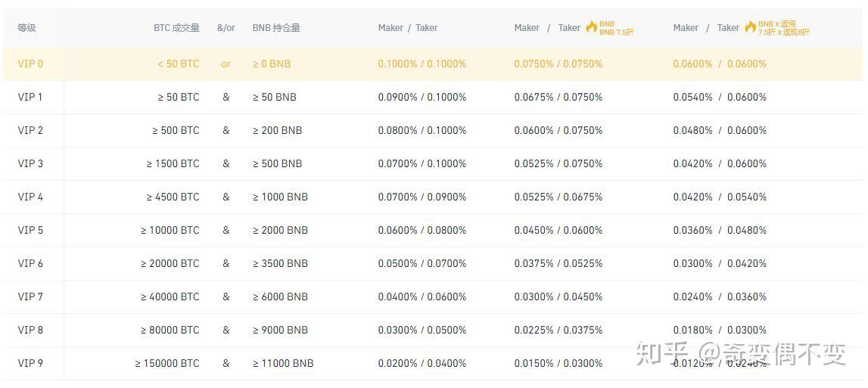The width and height of the screenshot is (868, 388).
Task: Click the 0.0600% / 0.0600% fee in VIP 0
Action: (x=720, y=64)
